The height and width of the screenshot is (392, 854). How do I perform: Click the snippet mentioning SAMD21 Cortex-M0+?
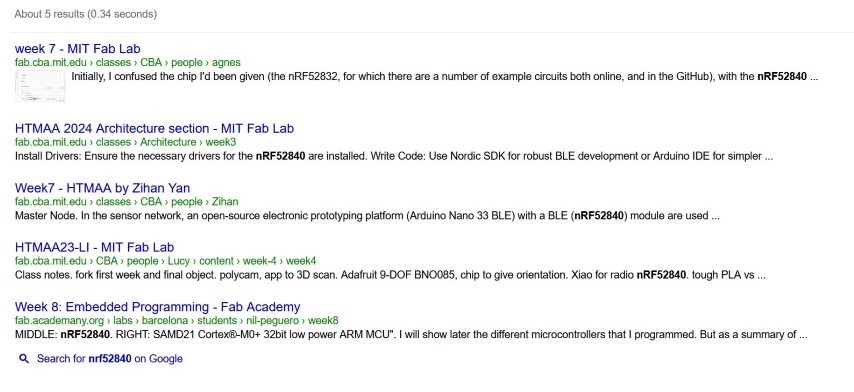[411, 335]
